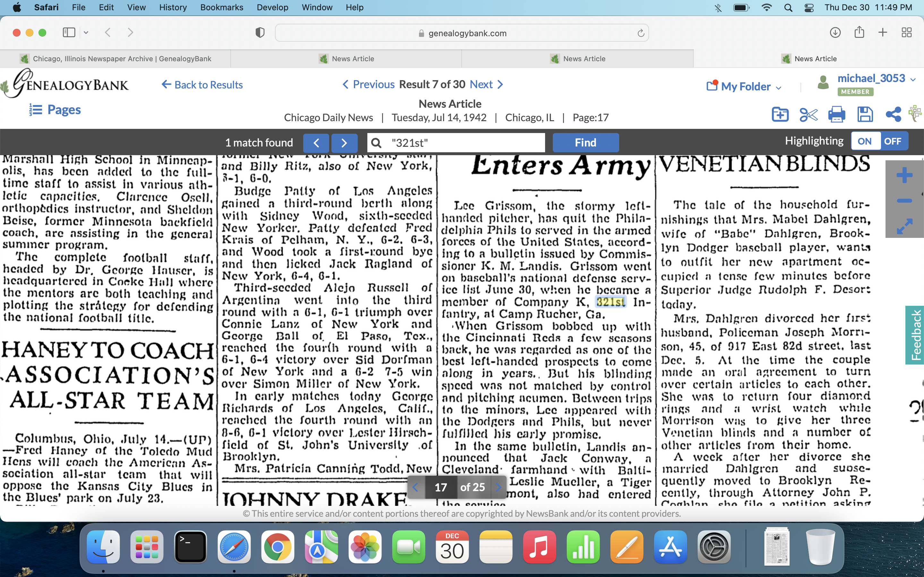This screenshot has height=577, width=924.
Task: Click the printer icon to print article
Action: [836, 114]
